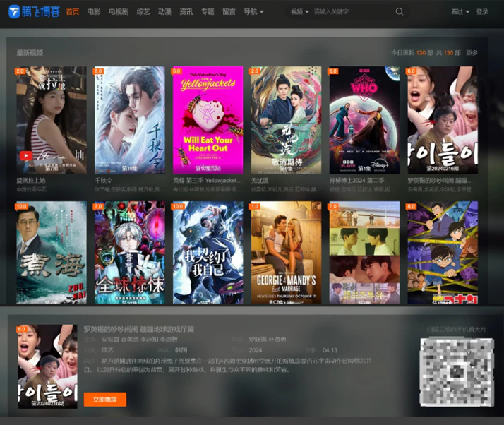The width and height of the screenshot is (504, 425).
Task: Open the Doctor Who poster thumbnail
Action: [364, 119]
